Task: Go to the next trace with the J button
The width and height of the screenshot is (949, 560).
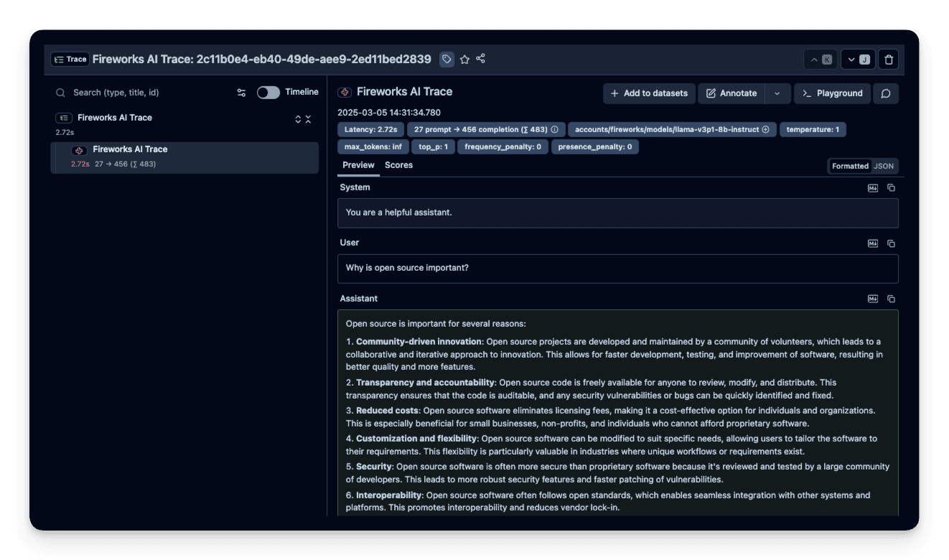Action: coord(858,60)
